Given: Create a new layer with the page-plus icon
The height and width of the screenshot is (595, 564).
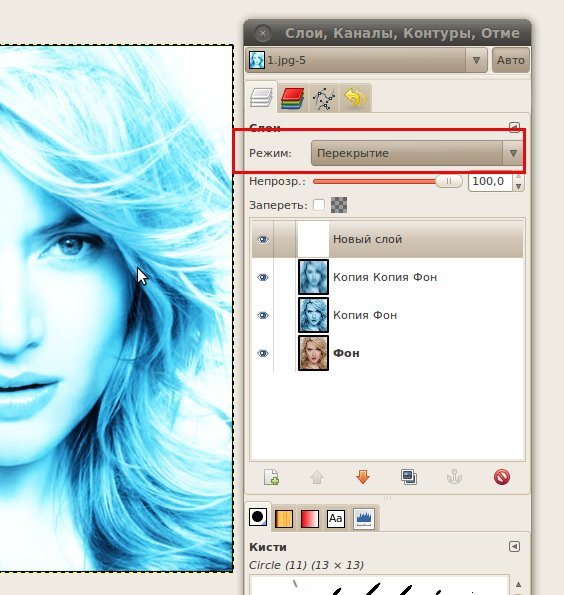Looking at the screenshot, I should pos(271,477).
